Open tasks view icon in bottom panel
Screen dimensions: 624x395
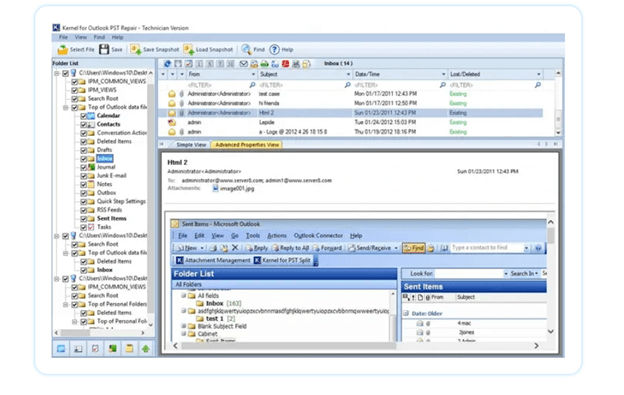(x=95, y=349)
